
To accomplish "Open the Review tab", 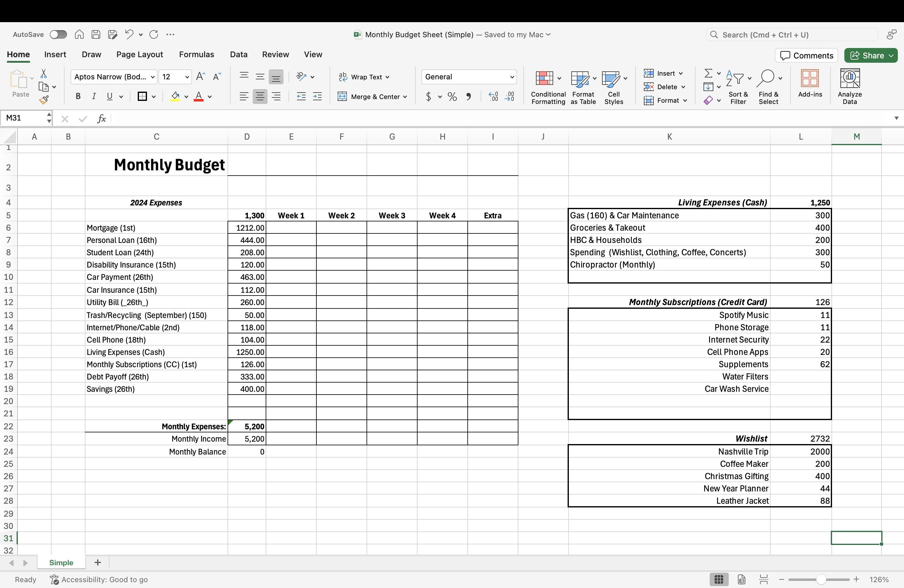I will [276, 54].
